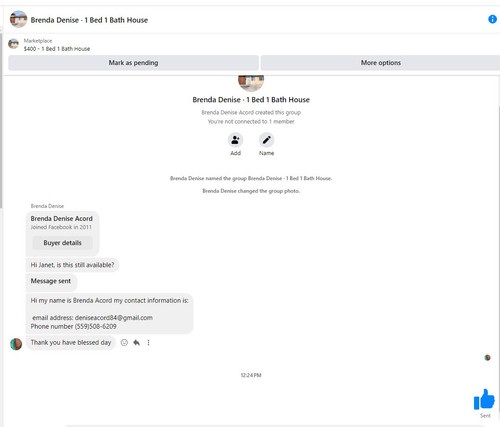Click 'You're not connected to 1 member'
Screen dimensions: 500x427
251,121
